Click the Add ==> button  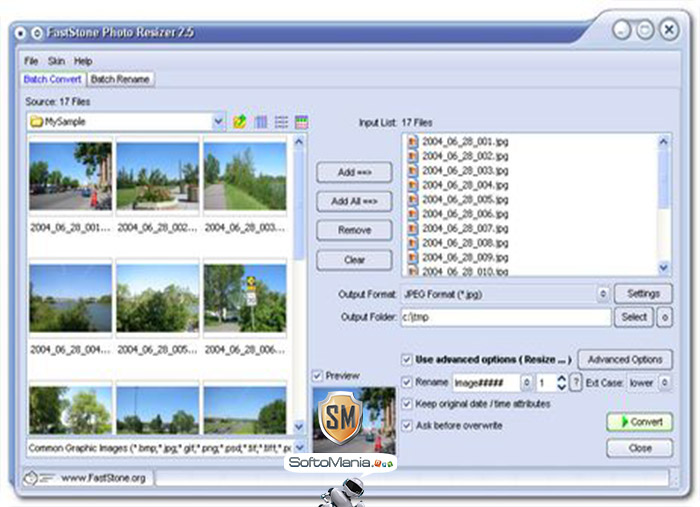pyautogui.click(x=354, y=172)
